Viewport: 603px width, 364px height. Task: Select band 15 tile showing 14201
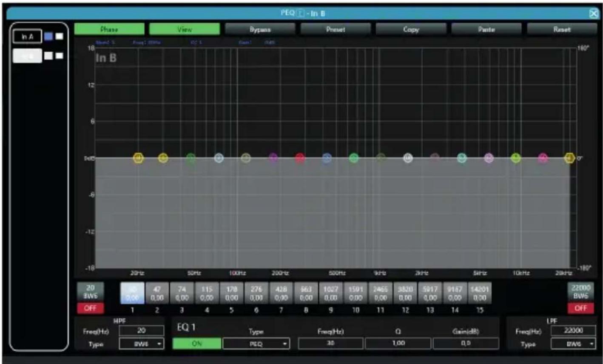click(480, 293)
